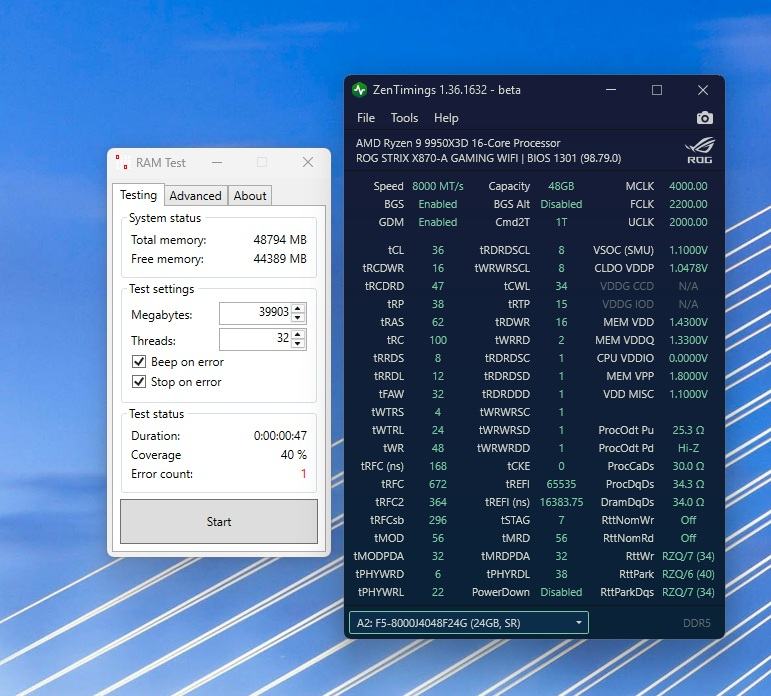Minimize the RAM Test window

tap(217, 162)
